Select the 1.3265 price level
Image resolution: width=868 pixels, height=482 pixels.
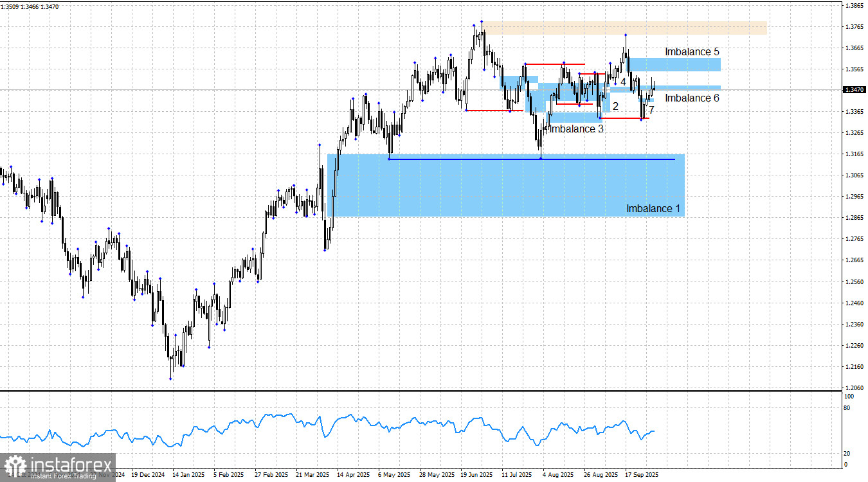854,133
